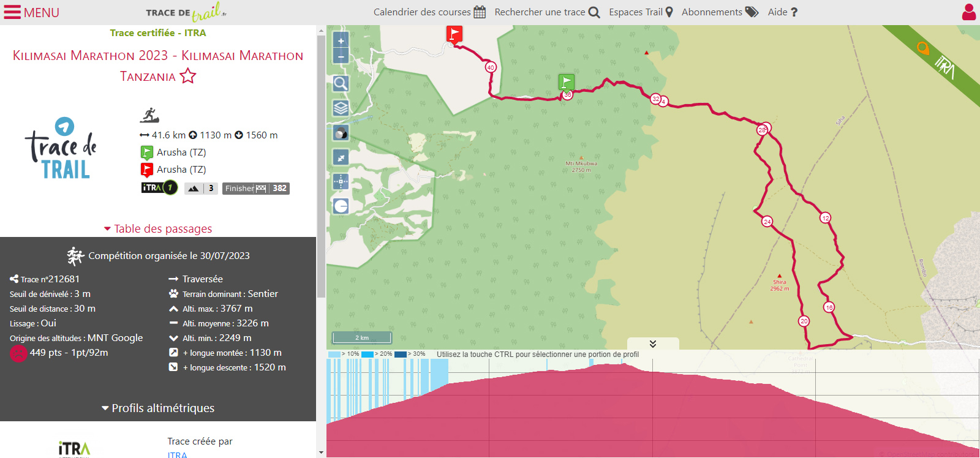The image size is (980, 458).
Task: Open map search magnifier tool
Action: pos(341,83)
